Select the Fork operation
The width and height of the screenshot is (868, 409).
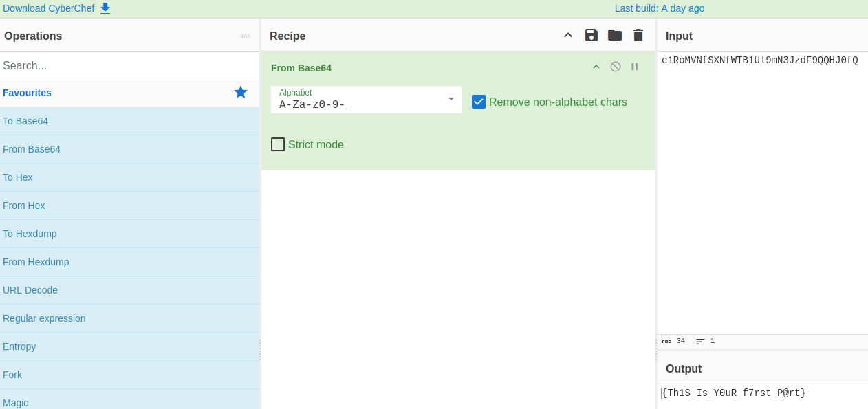pos(129,375)
